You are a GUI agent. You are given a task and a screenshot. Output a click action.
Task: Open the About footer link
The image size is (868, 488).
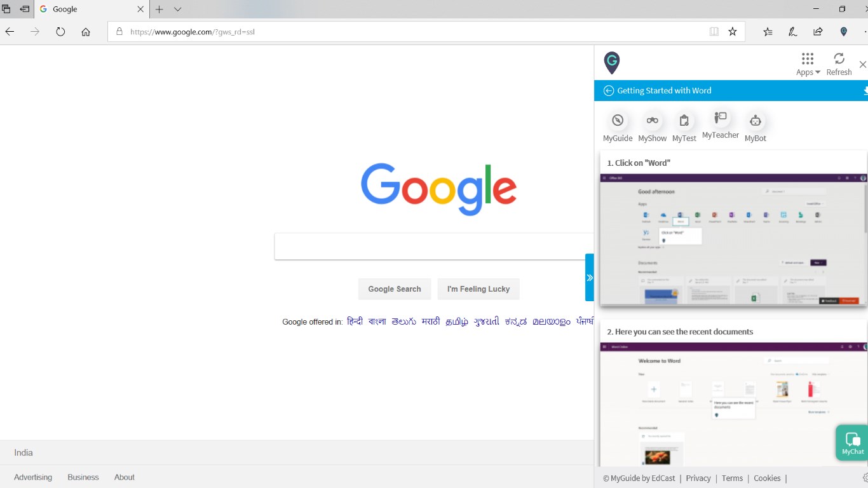(x=125, y=477)
